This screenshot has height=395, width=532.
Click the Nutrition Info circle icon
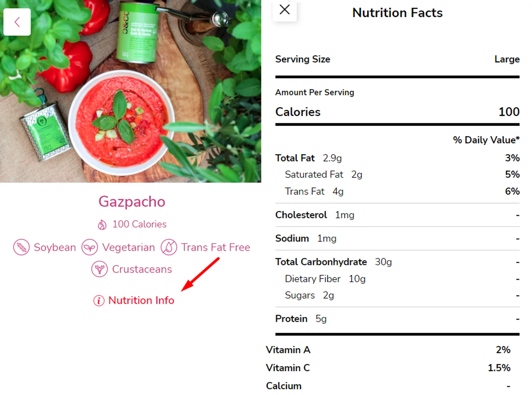pos(99,300)
